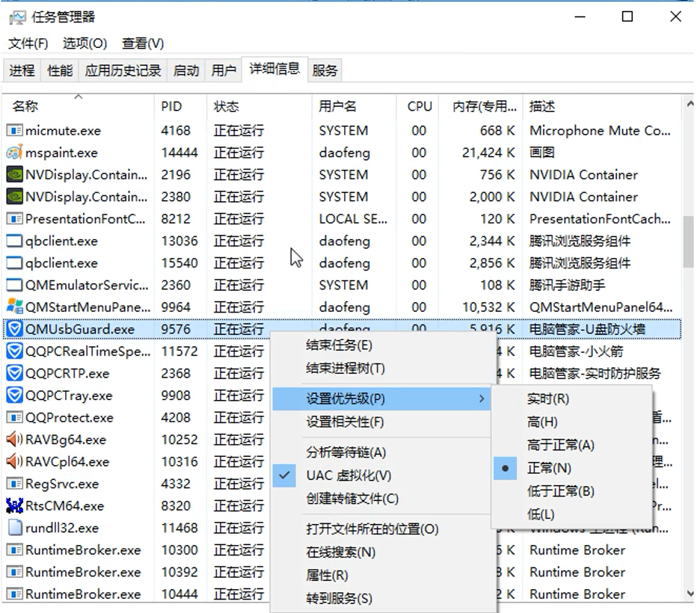Click qbclient.exe icon with PID 13036
The height and width of the screenshot is (613, 700).
click(14, 241)
